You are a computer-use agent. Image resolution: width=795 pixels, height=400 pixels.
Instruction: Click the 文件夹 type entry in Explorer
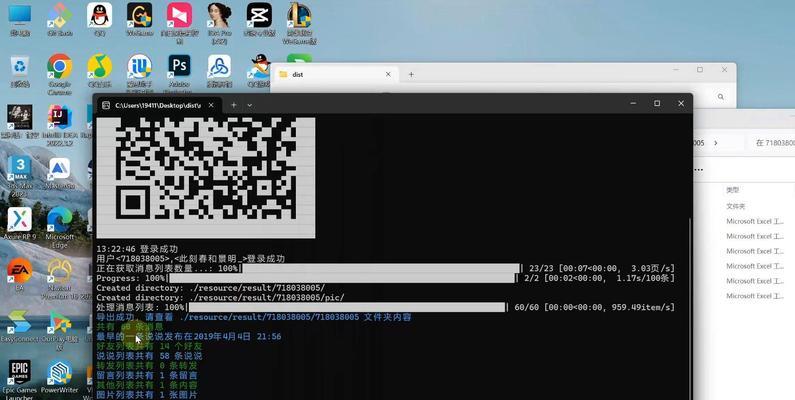tap(735, 206)
